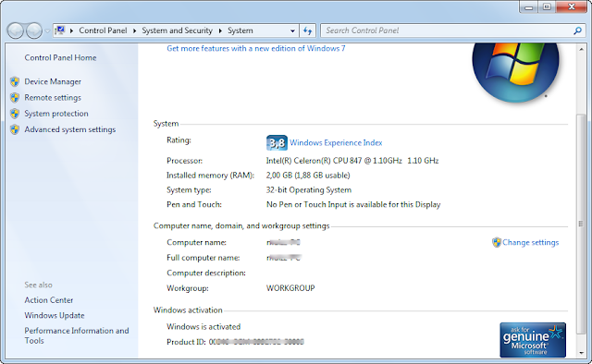This screenshot has width=592, height=364.
Task: Minimize the System window
Action: tap(528, 7)
